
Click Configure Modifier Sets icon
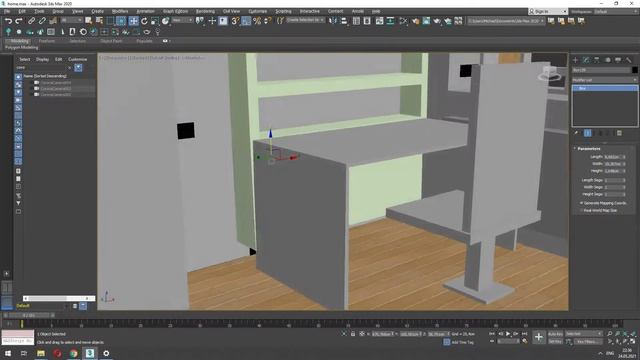pyautogui.click(x=619, y=133)
